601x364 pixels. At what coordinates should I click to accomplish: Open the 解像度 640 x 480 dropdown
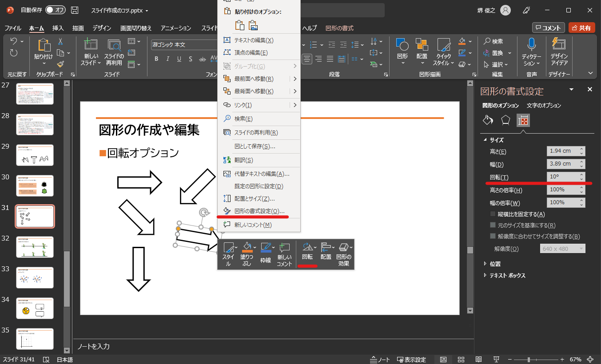(x=562, y=249)
